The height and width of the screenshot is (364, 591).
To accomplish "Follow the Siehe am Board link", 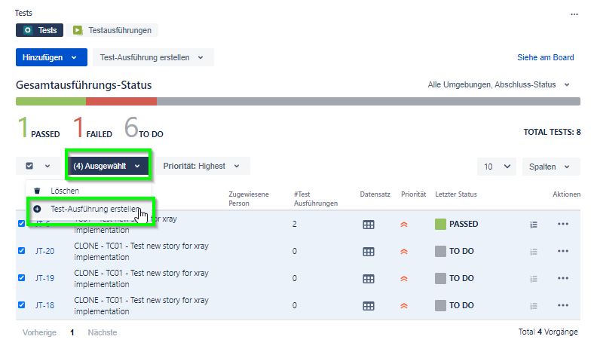I will 546,57.
